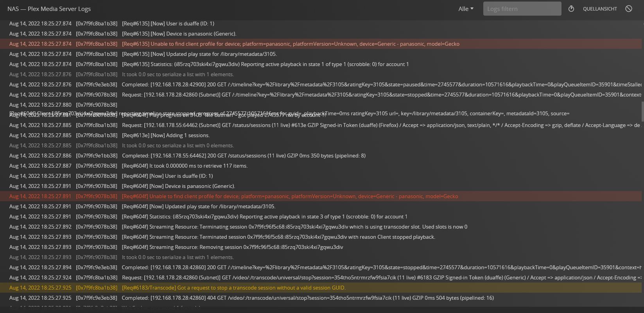The image size is (644, 313).
Task: Select red error row for Req#6135 client profile
Action: pyautogui.click(x=321, y=44)
